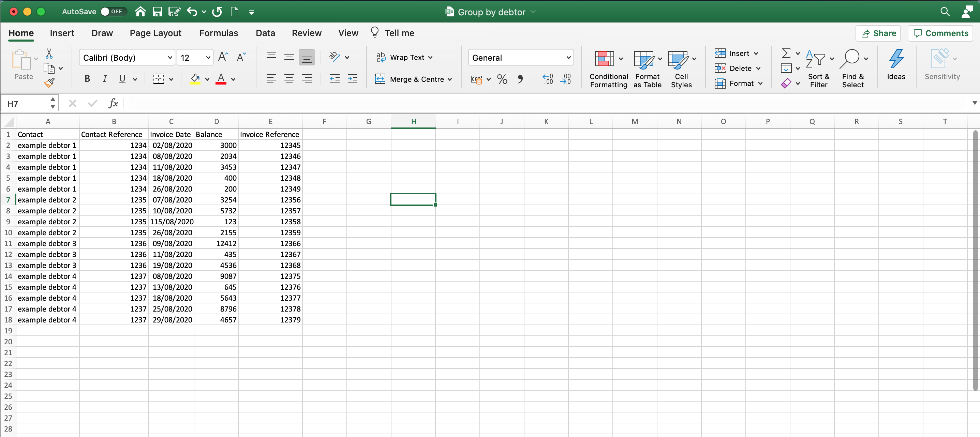Open the Ideas lightning icon
The image size is (980, 437).
(896, 65)
